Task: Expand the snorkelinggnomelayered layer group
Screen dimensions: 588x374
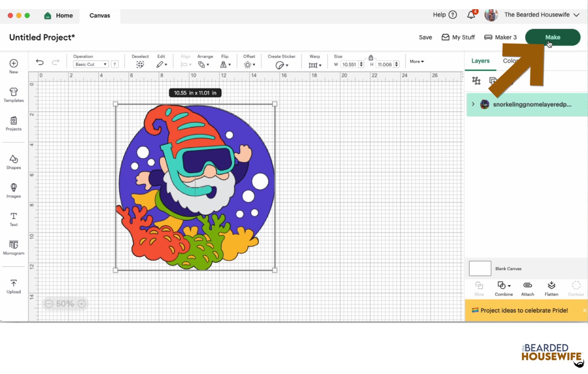Action: (x=473, y=104)
